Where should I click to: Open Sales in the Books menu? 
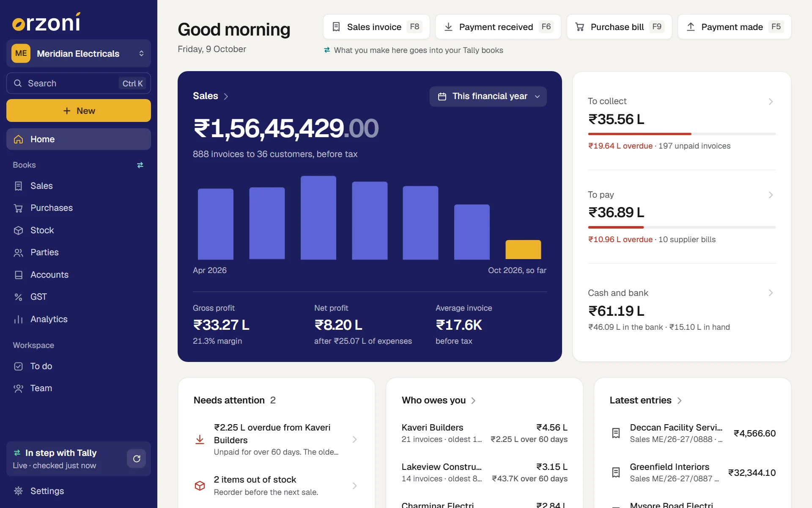(x=79, y=186)
